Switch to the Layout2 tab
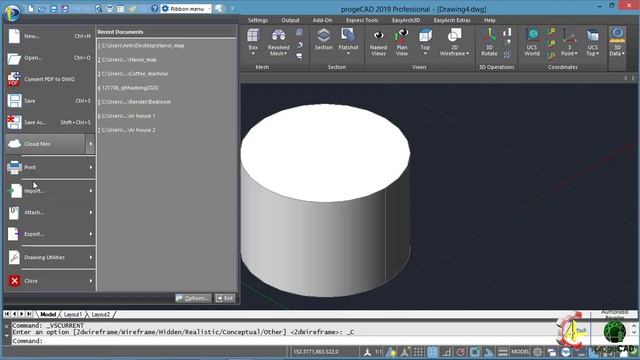 [100, 314]
